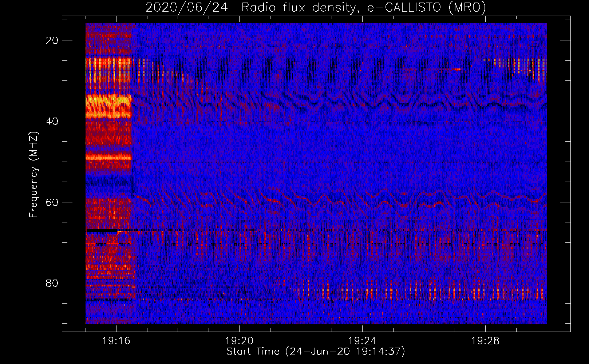589x364 pixels.
Task: Click the 19:16 time tick label
Action: [116, 341]
